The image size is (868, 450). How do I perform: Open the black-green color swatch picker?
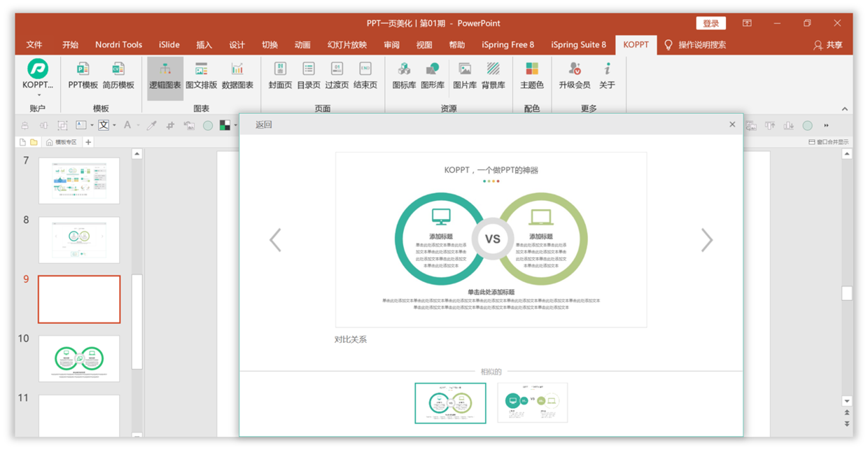[x=225, y=125]
